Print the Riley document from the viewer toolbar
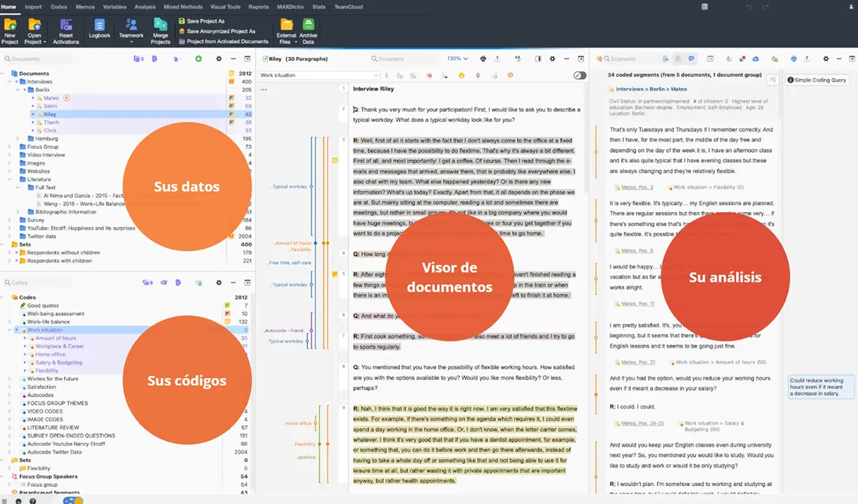This screenshot has width=858, height=504. (x=482, y=59)
